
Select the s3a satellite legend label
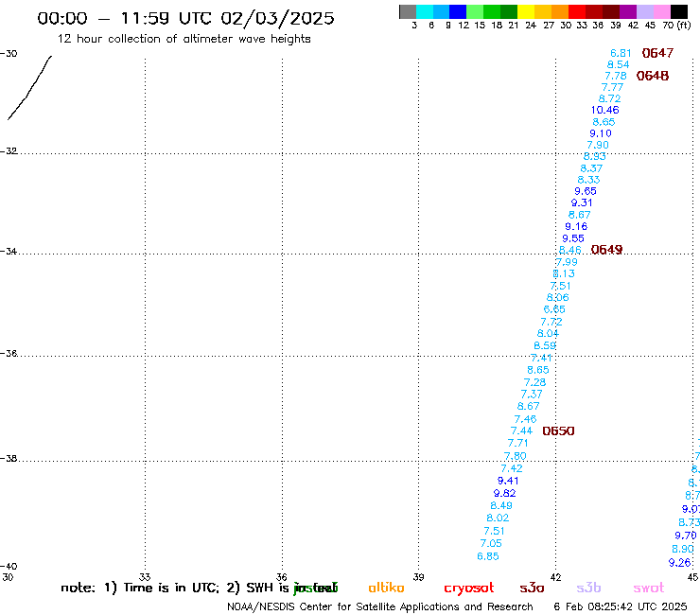pos(532,589)
